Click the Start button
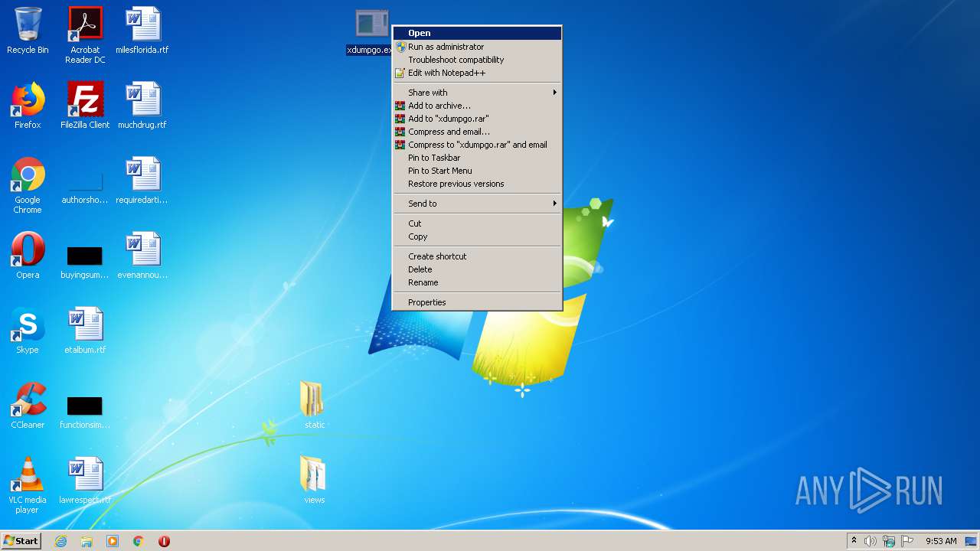Image resolution: width=980 pixels, height=551 pixels. pos(21,541)
